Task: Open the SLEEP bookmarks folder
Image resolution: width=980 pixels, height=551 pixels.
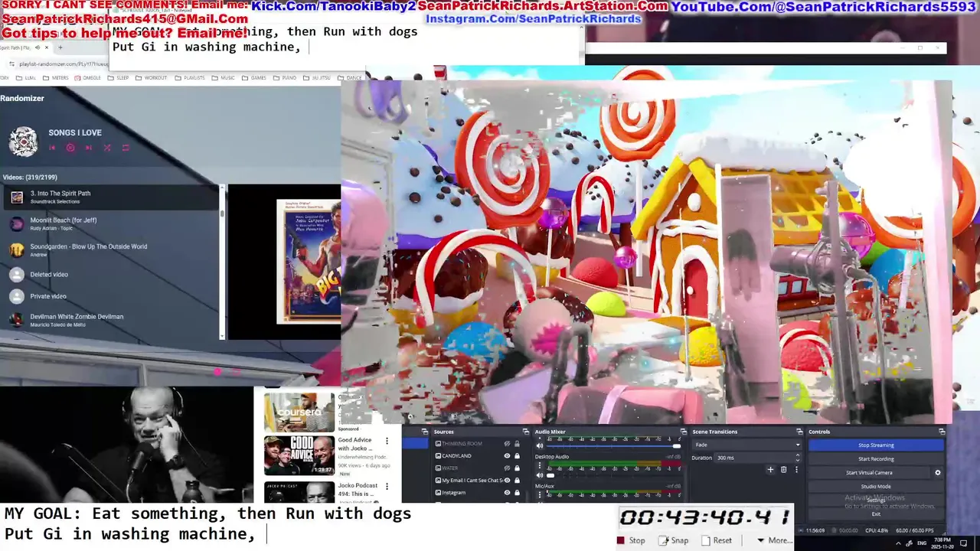Action: click(118, 77)
